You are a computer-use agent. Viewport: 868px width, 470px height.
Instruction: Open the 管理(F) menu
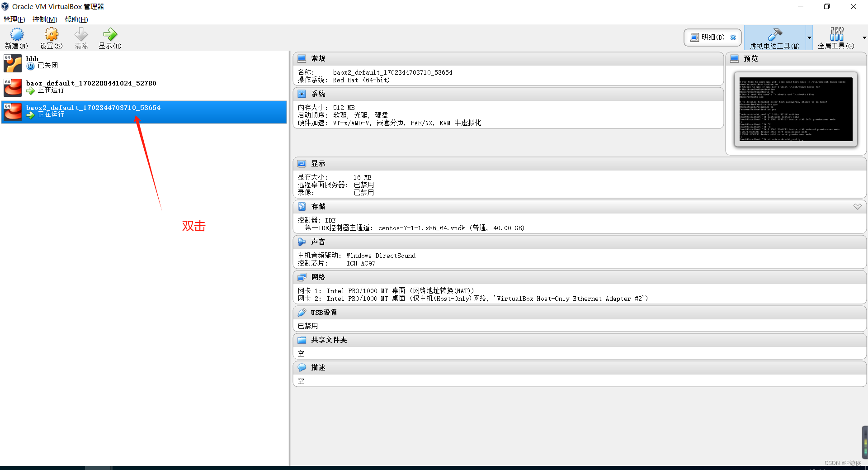(14, 19)
